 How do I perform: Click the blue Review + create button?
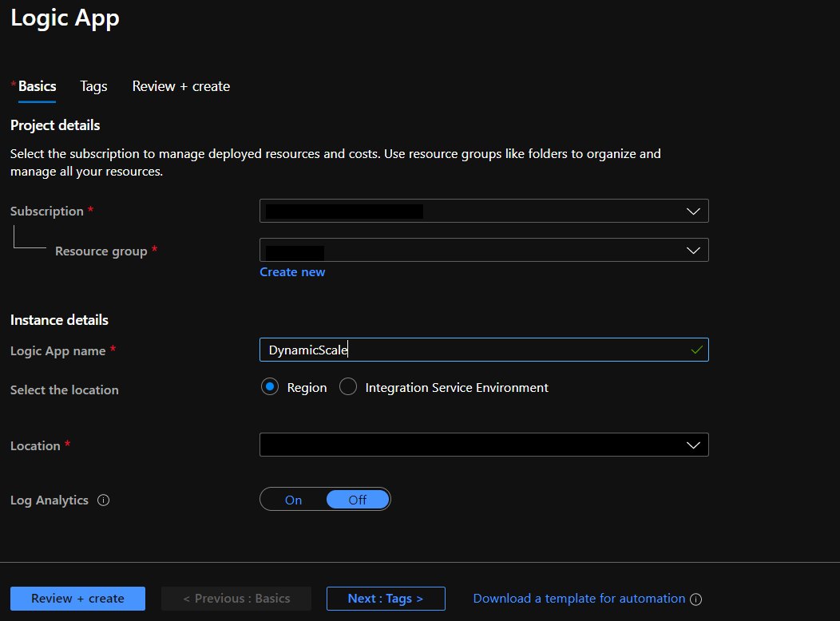pyautogui.click(x=77, y=599)
